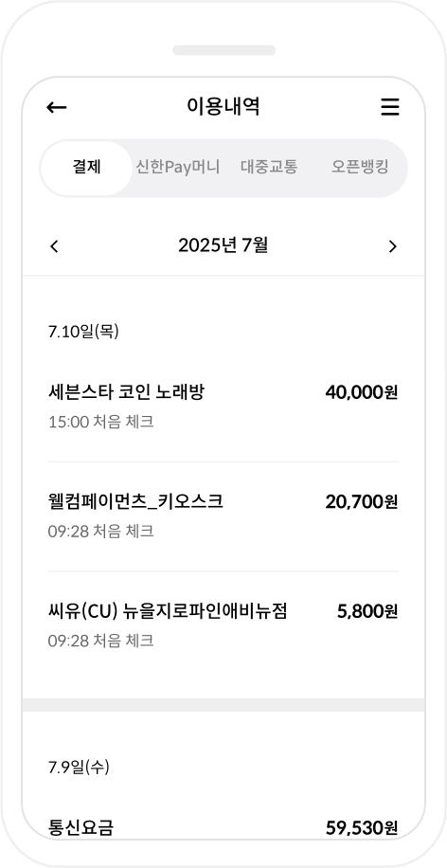
Task: Tap the 이용내역 page title
Action: [x=223, y=106]
